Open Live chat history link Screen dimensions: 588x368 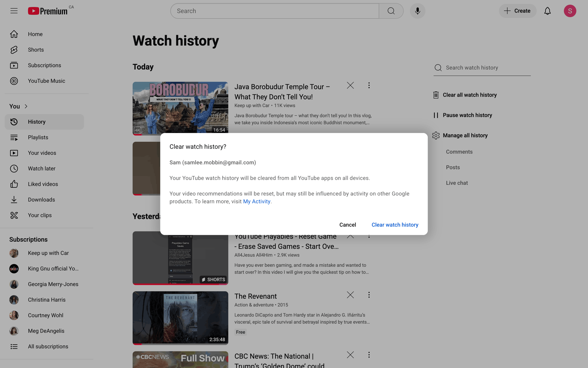[x=457, y=183]
